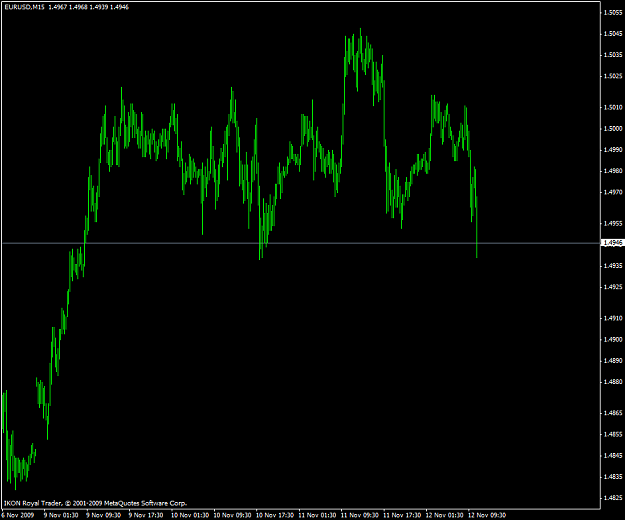Click the 1.4970 price axis label
The height and width of the screenshot is (520, 625).
pos(613,192)
